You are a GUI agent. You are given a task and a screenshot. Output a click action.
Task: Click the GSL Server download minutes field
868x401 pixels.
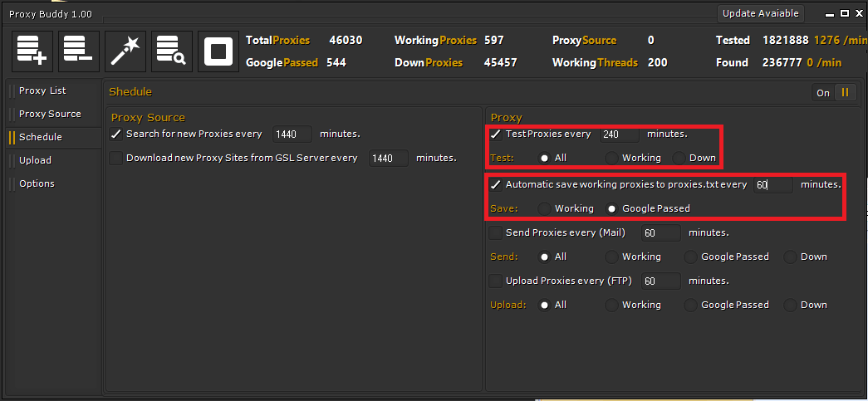(x=389, y=159)
